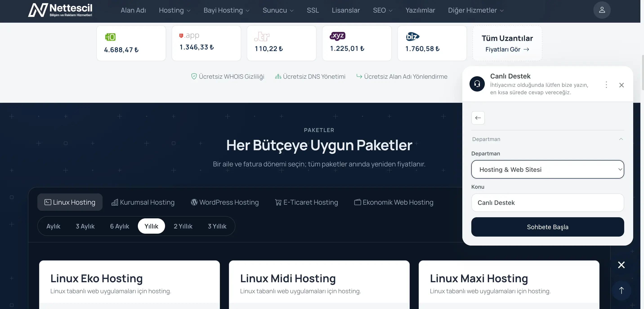Click the Ücretsiz Alan Adı Yönlendirme text
This screenshot has width=644, height=309.
point(405,76)
